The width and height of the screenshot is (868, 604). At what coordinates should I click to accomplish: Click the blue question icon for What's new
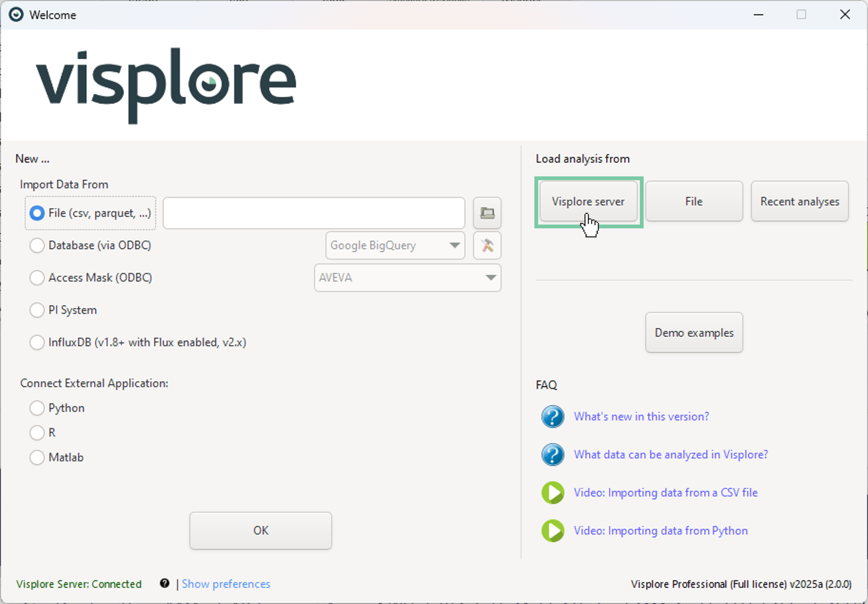click(x=552, y=416)
